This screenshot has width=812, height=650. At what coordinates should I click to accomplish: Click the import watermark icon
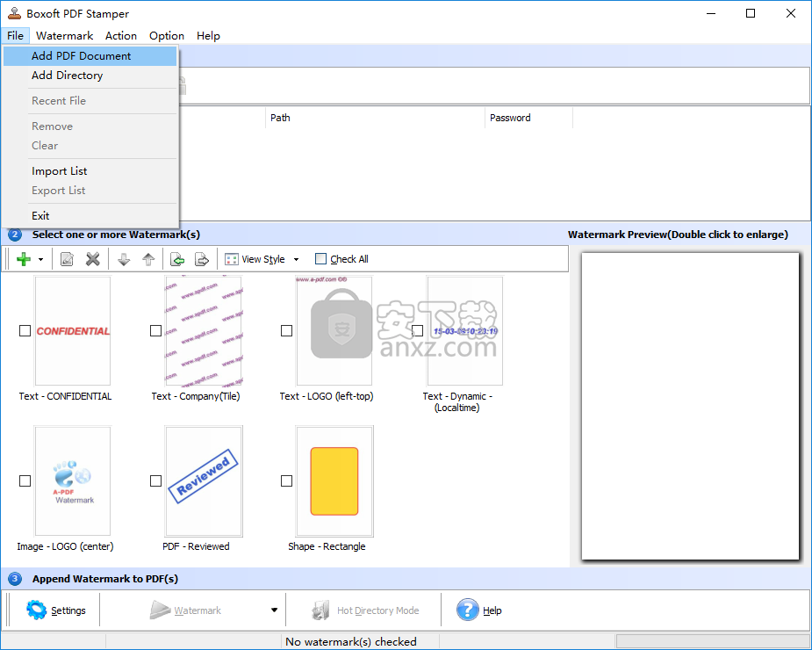[177, 258]
